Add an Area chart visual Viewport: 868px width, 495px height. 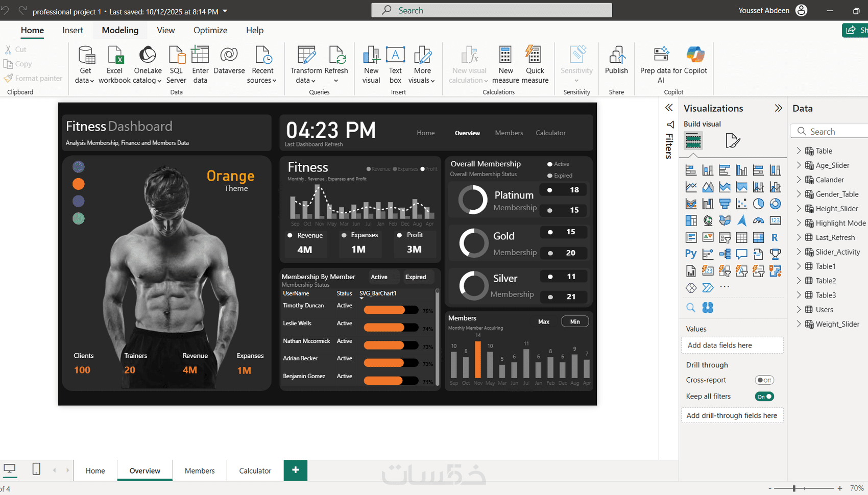pyautogui.click(x=708, y=187)
